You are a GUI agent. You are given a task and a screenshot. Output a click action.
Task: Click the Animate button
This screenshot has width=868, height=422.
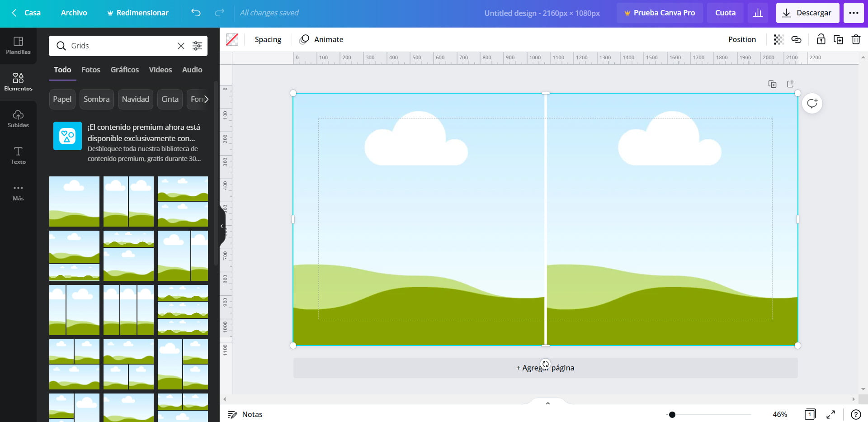321,39
